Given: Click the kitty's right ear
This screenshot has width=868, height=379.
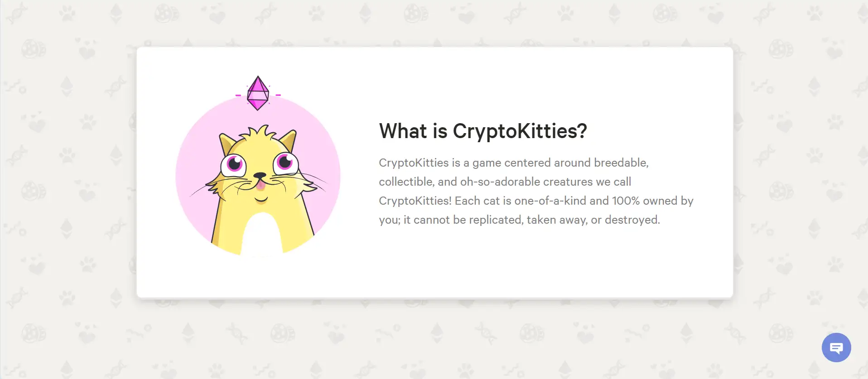Looking at the screenshot, I should pos(289,139).
